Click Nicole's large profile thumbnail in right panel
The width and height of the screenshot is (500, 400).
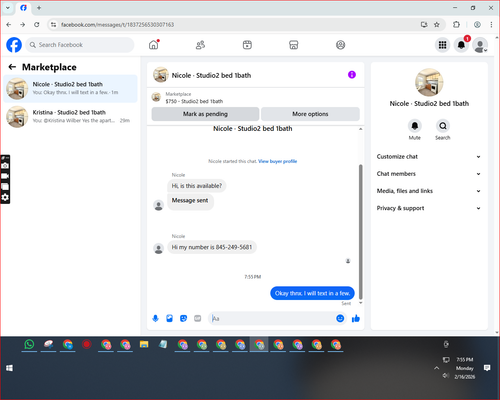click(x=429, y=82)
